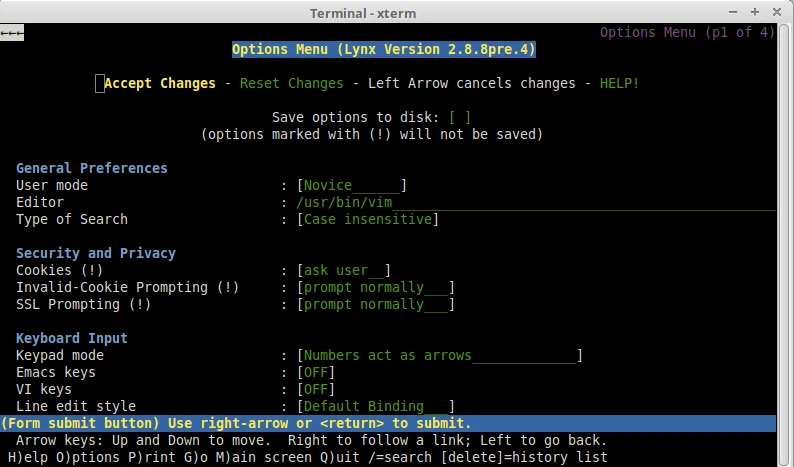This screenshot has height=467, width=794.
Task: Click the Arrow keys navigation hint line
Action: point(311,440)
